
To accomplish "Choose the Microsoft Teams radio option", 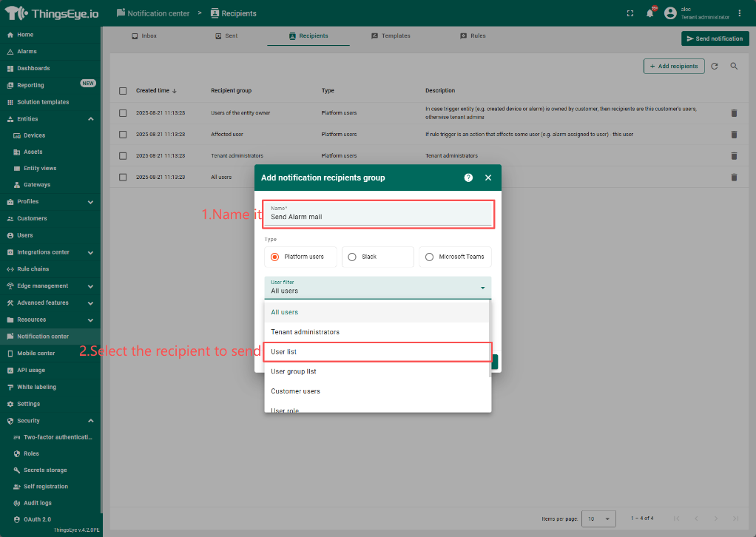I will tap(429, 257).
